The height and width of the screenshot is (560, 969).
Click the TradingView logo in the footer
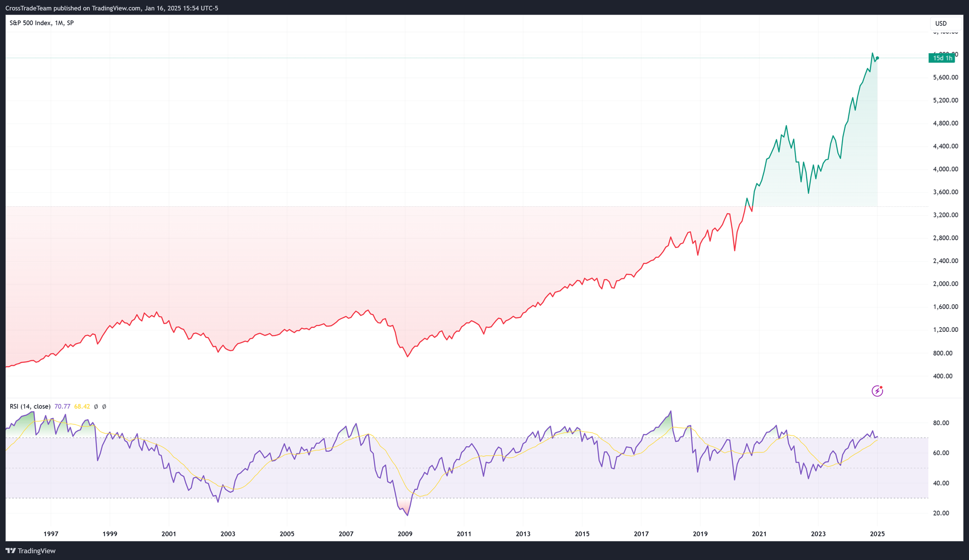[x=11, y=551]
